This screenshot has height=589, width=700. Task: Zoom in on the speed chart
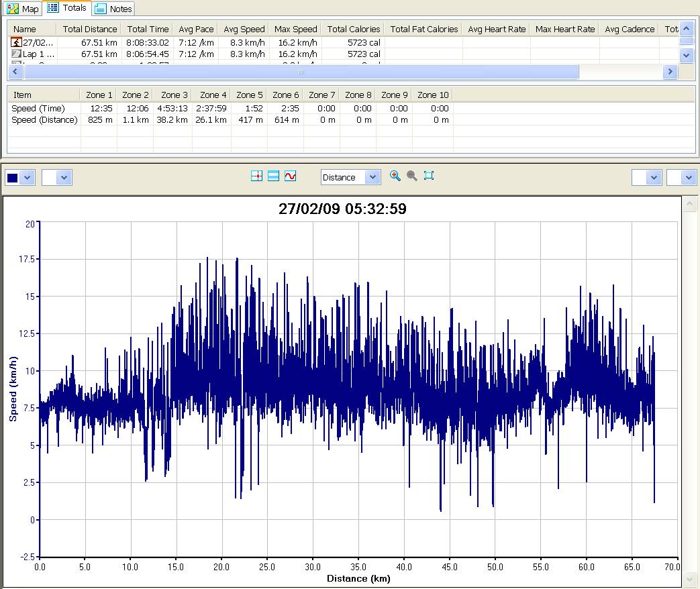click(395, 176)
